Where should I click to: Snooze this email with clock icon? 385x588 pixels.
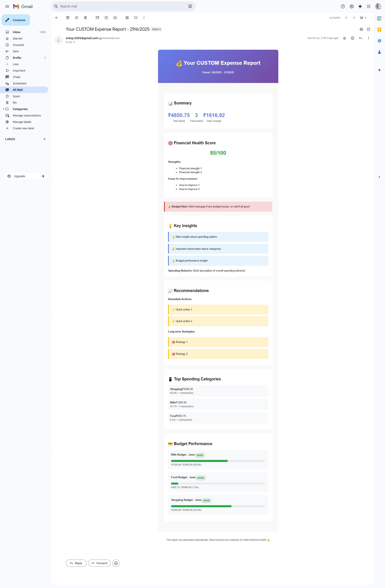(106, 18)
